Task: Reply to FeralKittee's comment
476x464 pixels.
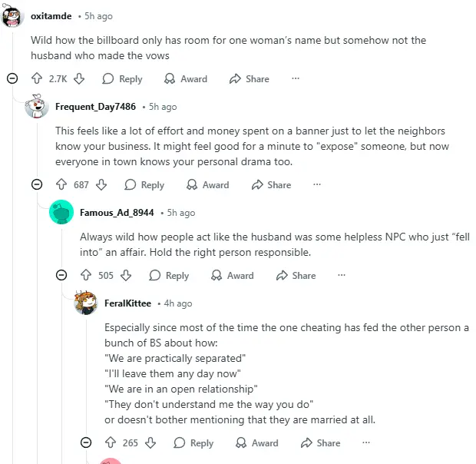Action: (x=193, y=442)
